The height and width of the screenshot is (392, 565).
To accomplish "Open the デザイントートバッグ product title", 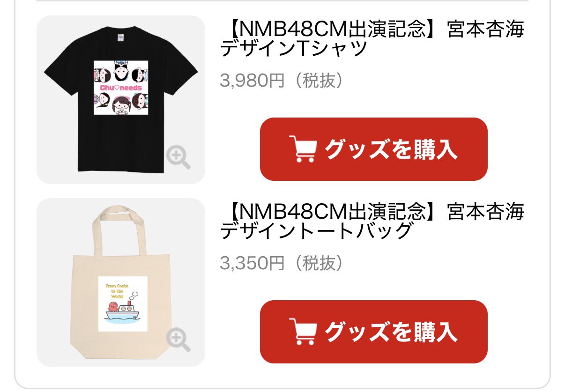I will (372, 222).
